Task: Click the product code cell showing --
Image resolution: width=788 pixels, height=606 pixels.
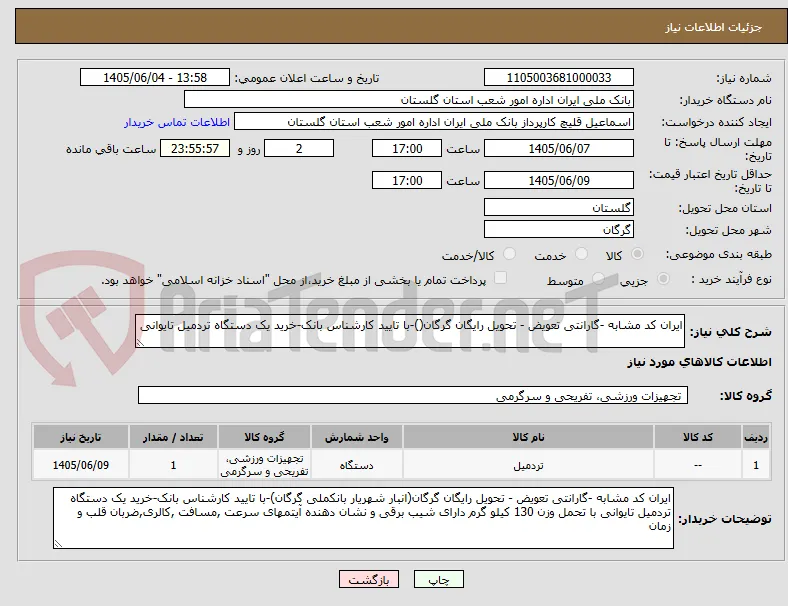Action: [698, 465]
